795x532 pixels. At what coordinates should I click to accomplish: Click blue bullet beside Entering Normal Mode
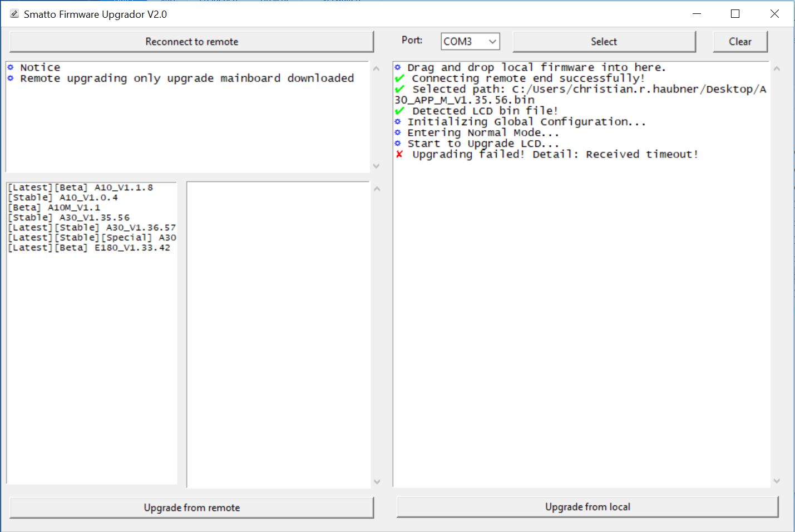click(x=398, y=132)
